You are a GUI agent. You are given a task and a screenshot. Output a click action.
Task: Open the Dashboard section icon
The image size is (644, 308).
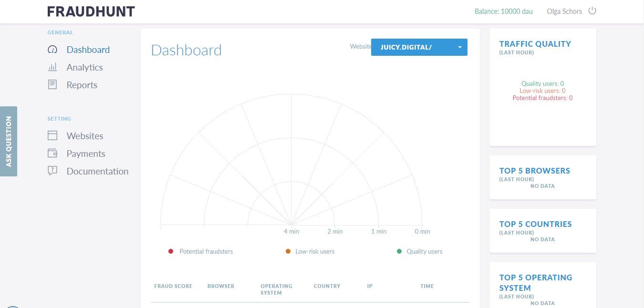point(52,49)
